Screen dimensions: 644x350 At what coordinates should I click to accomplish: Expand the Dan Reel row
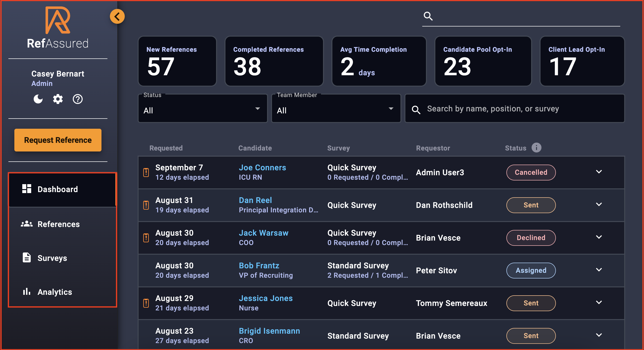click(x=599, y=204)
